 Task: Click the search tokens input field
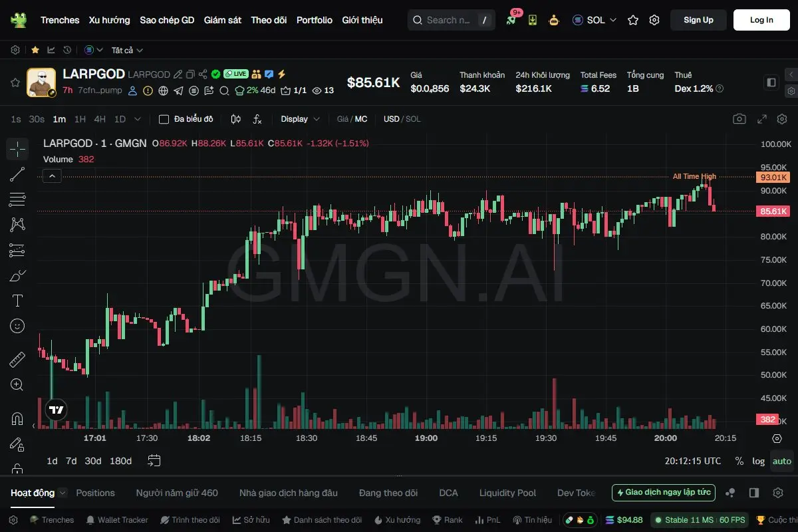(x=452, y=20)
